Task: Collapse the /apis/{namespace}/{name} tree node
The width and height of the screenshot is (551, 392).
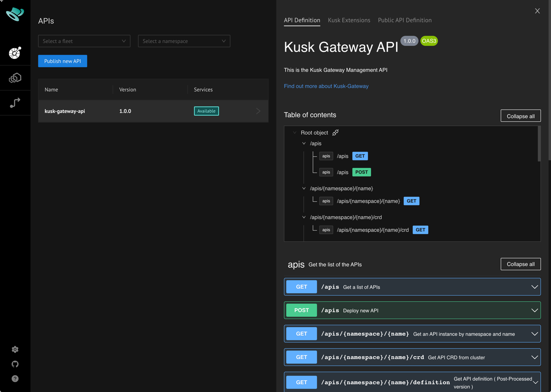Action: coord(304,188)
